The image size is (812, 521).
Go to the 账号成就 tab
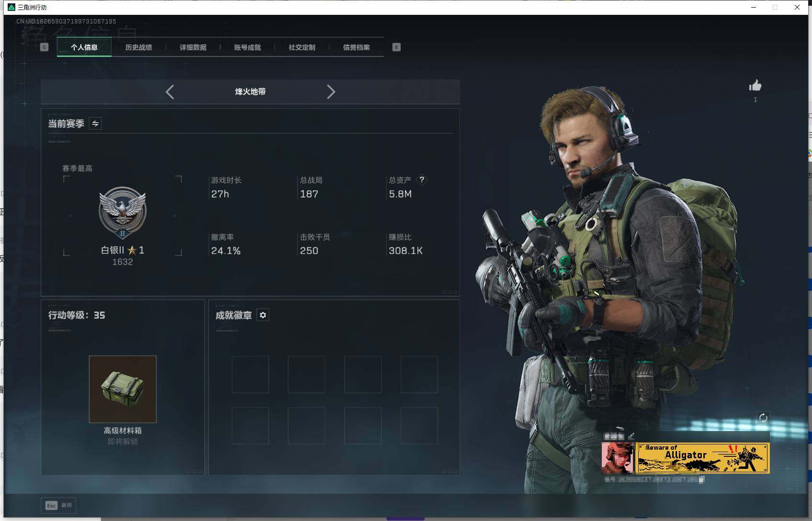248,47
